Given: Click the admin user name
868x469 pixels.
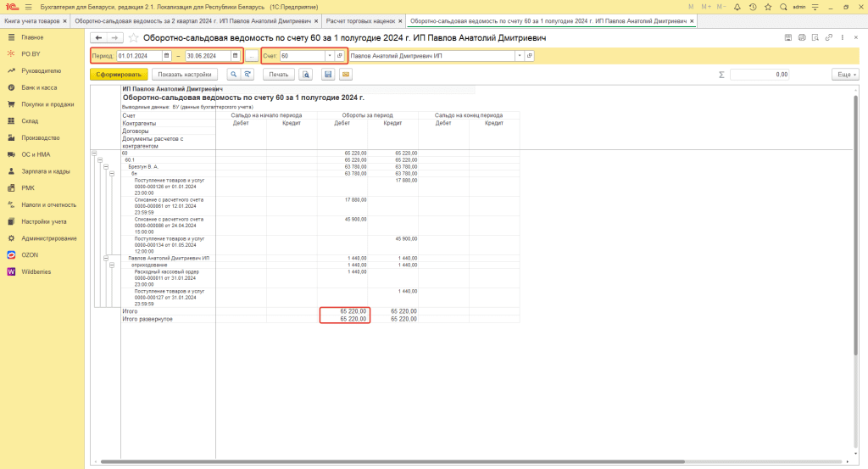Looking at the screenshot, I should (798, 7).
